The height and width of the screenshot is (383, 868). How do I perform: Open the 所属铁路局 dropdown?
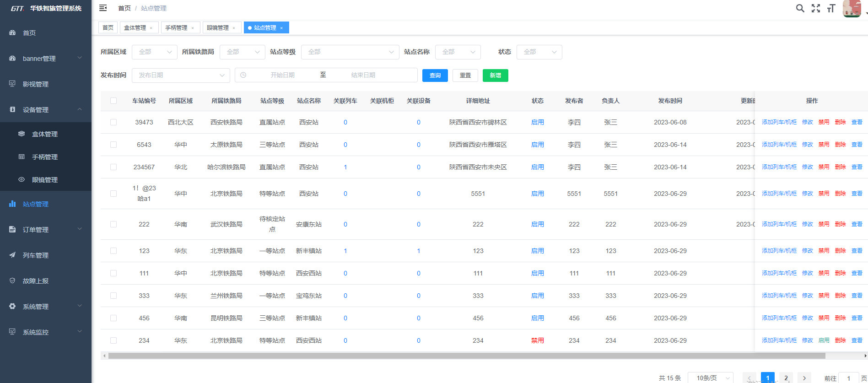(243, 52)
